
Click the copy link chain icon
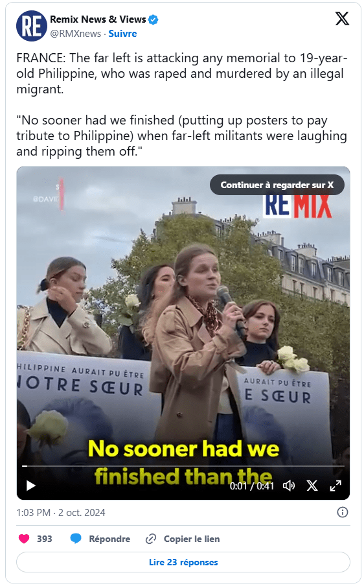pyautogui.click(x=150, y=539)
